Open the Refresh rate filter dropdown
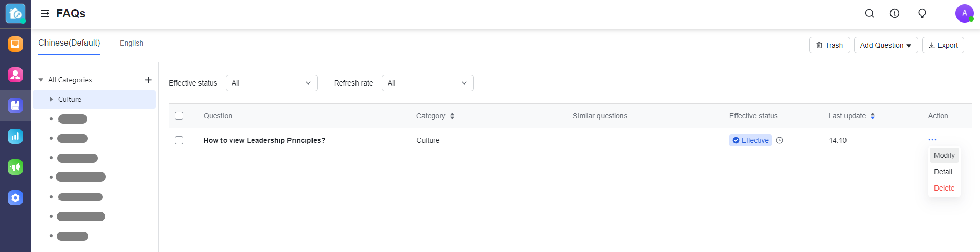 click(x=427, y=83)
